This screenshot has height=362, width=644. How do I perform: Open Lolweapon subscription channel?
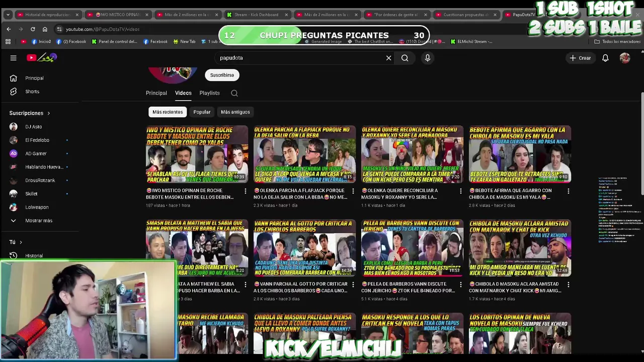[37, 207]
